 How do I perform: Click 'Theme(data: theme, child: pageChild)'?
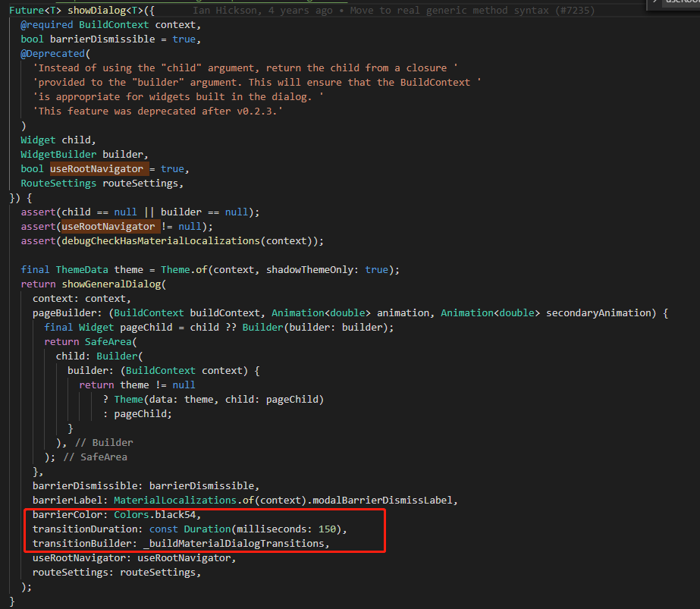[x=218, y=400]
